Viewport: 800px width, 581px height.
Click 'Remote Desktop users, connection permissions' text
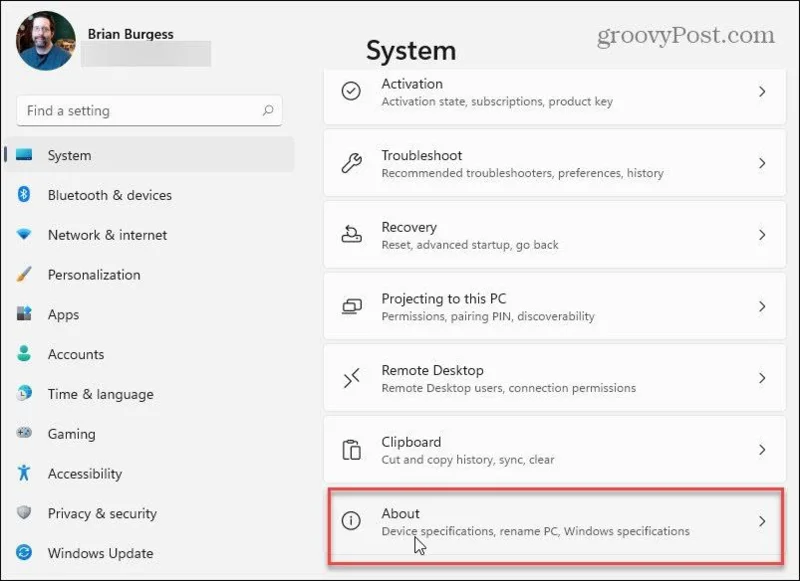509,388
